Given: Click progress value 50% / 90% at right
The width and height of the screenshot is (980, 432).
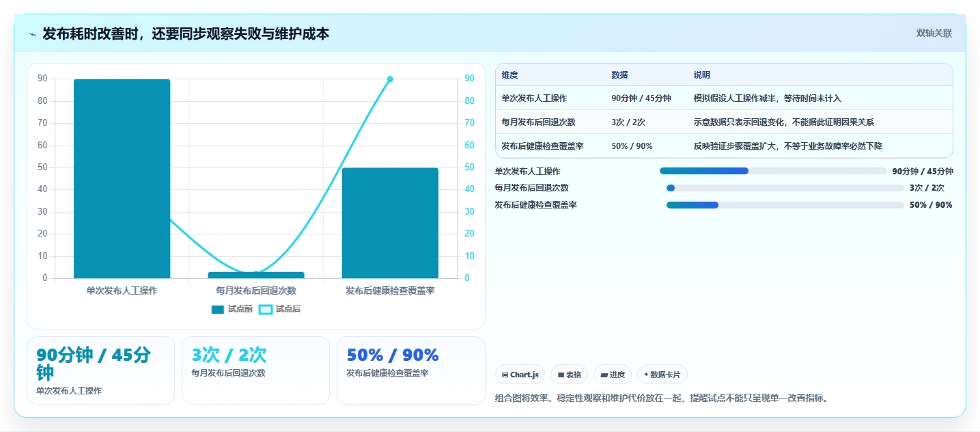Looking at the screenshot, I should (931, 205).
